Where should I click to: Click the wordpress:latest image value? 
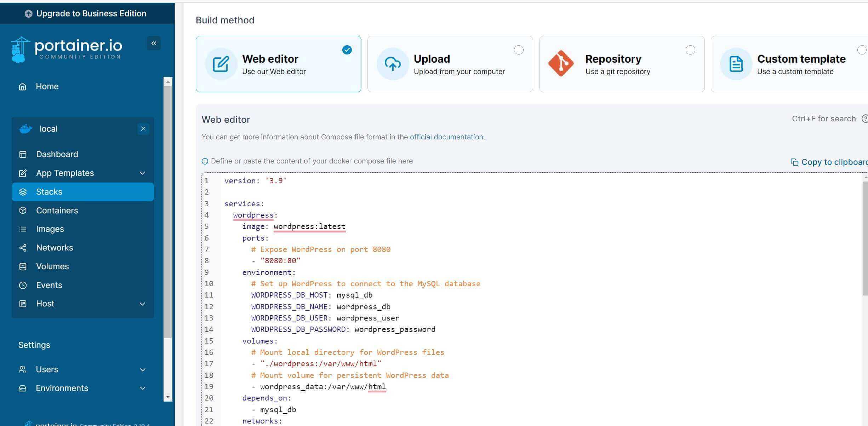(309, 226)
